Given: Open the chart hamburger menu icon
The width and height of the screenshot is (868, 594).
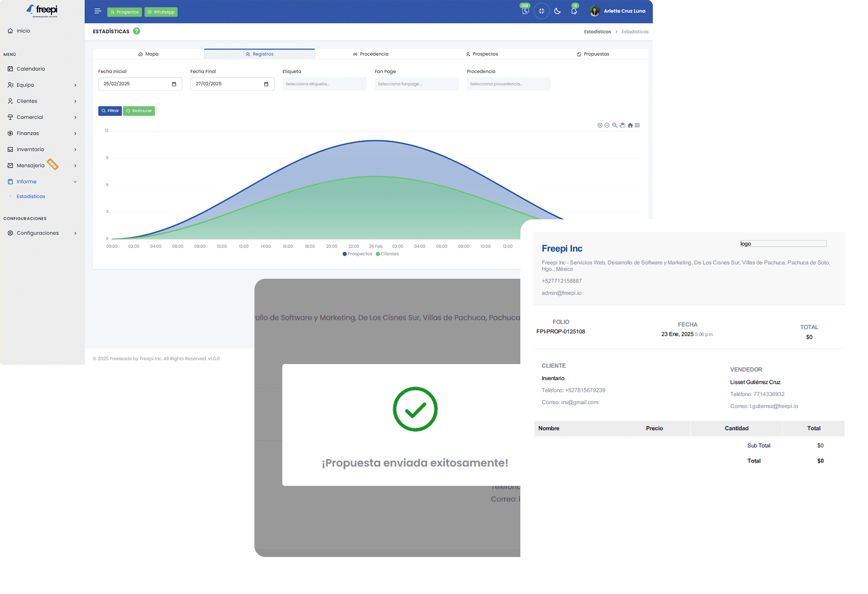Looking at the screenshot, I should [x=637, y=125].
